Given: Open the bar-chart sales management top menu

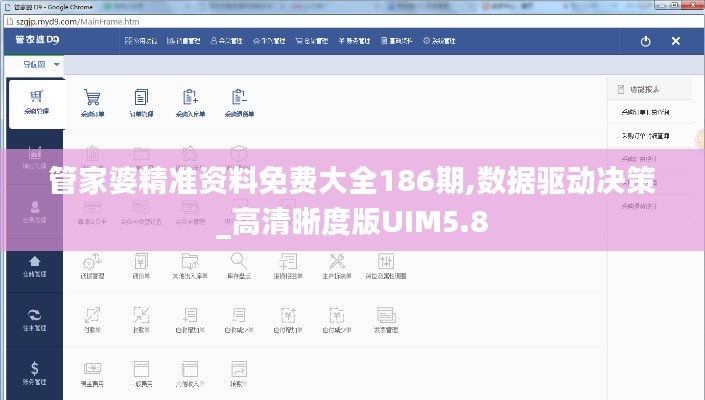Looking at the screenshot, I should [x=183, y=41].
